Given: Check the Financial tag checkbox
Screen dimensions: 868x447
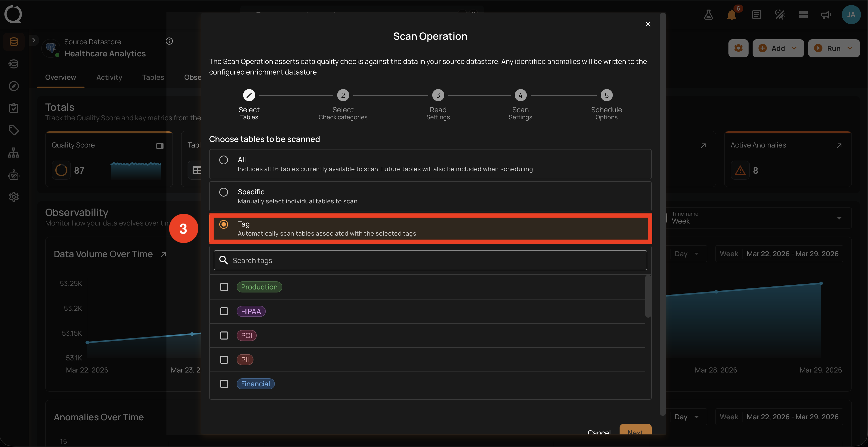Looking at the screenshot, I should coord(224,384).
